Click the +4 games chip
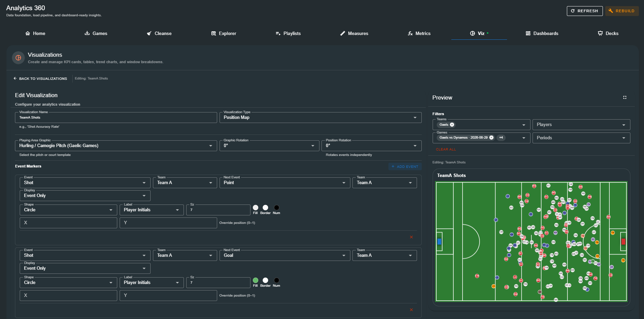Viewport: 644px width, 319px height. [x=501, y=138]
